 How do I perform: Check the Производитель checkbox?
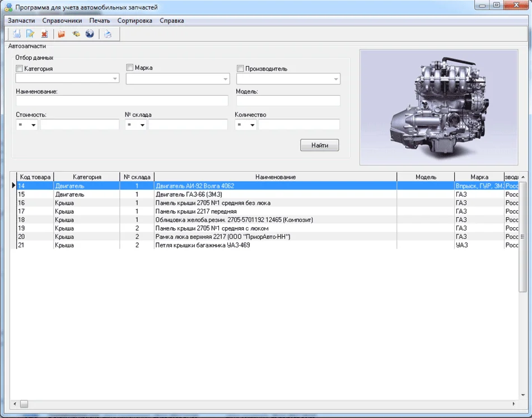tap(240, 69)
